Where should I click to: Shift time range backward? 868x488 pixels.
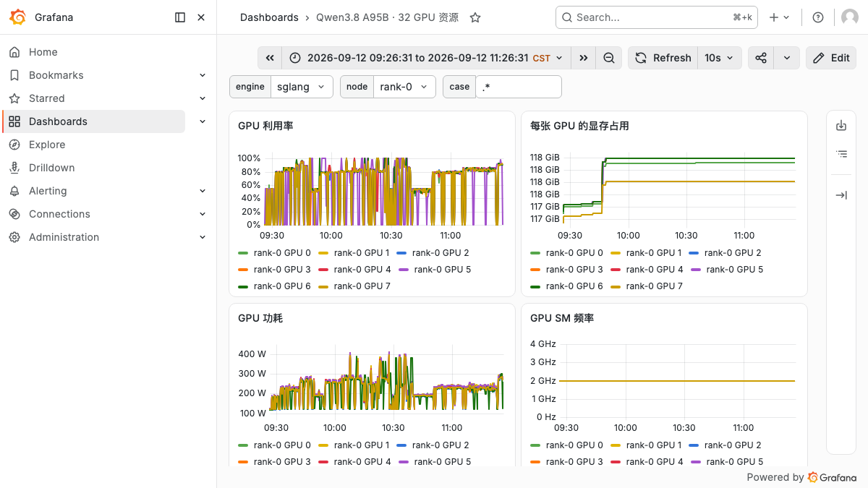[269, 58]
